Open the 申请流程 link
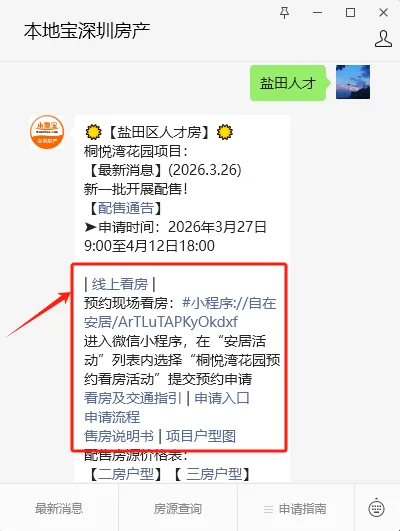This screenshot has width=400, height=531. click(112, 417)
